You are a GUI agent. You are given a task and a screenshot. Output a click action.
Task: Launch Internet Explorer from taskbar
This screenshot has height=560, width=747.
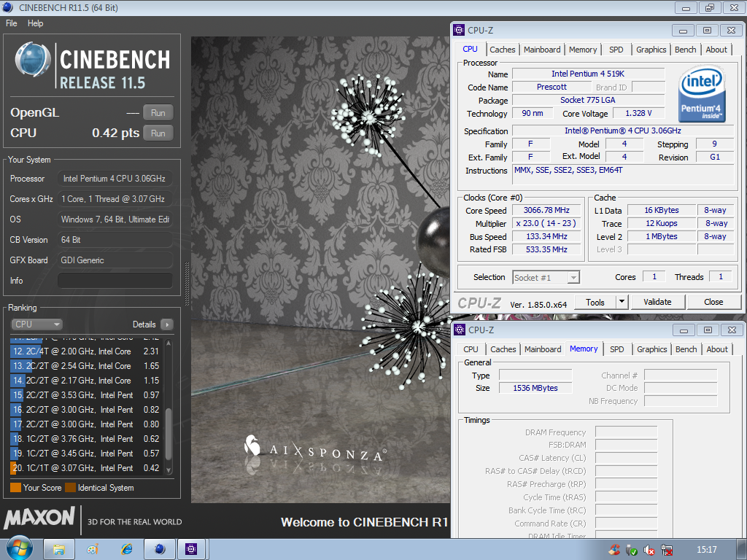126,550
